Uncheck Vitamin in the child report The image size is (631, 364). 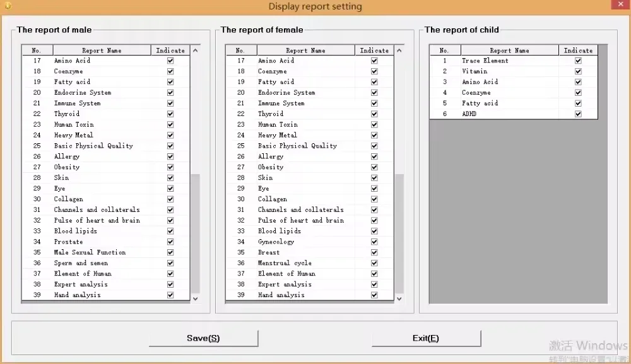[578, 71]
